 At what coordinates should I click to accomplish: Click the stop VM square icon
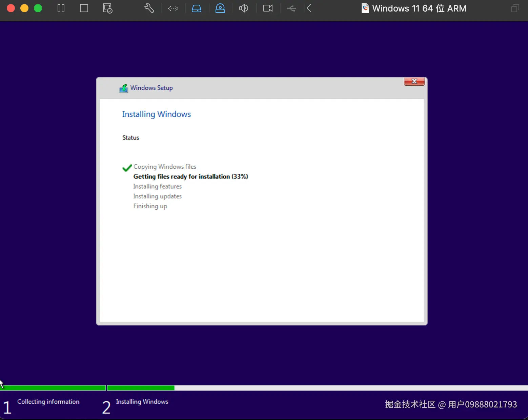click(x=84, y=8)
